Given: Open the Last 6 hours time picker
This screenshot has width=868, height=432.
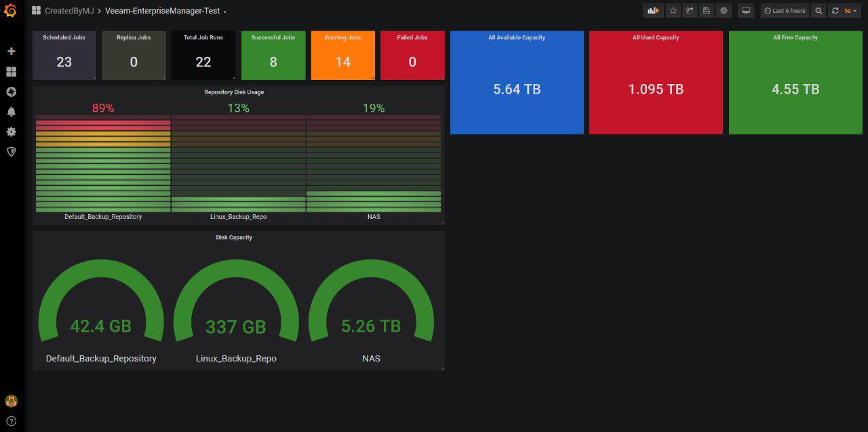Looking at the screenshot, I should point(785,11).
